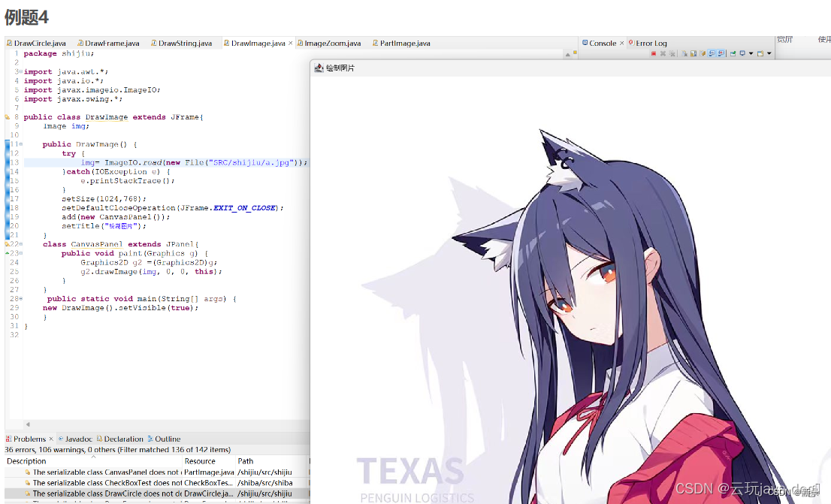831x504 pixels.
Task: Click the green override marker at line 23
Action: pyautogui.click(x=8, y=253)
